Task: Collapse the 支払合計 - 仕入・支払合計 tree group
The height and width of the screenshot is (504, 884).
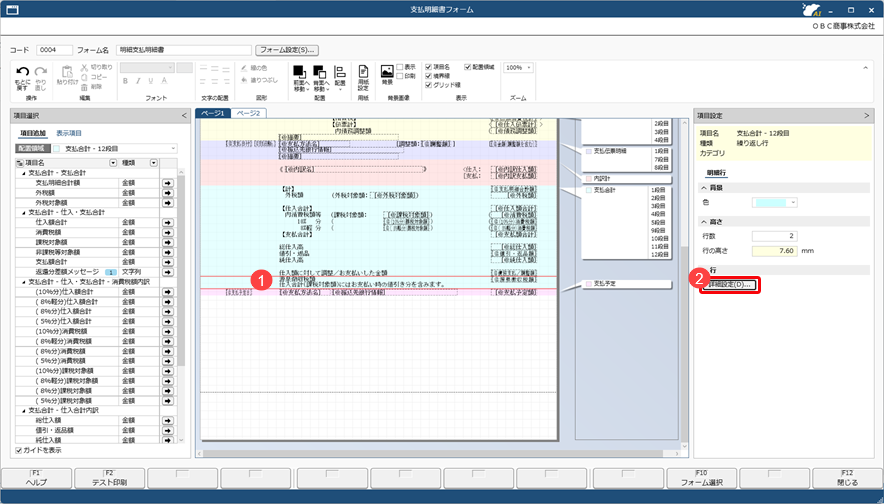Action: click(x=24, y=213)
